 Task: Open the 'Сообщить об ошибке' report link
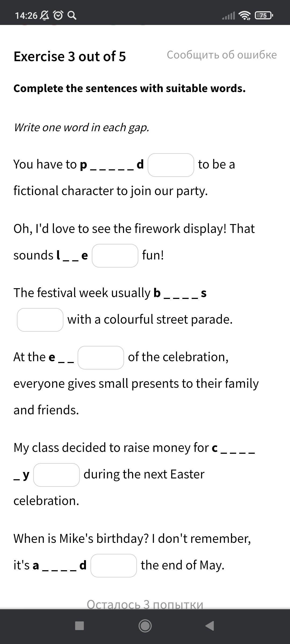pyautogui.click(x=222, y=55)
